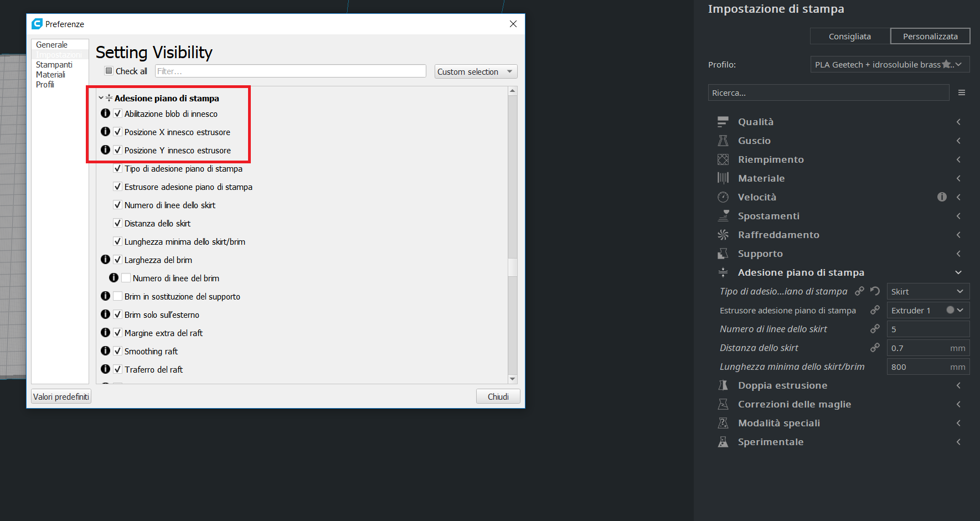
Task: Uncheck Larghezza del brim
Action: (117, 260)
